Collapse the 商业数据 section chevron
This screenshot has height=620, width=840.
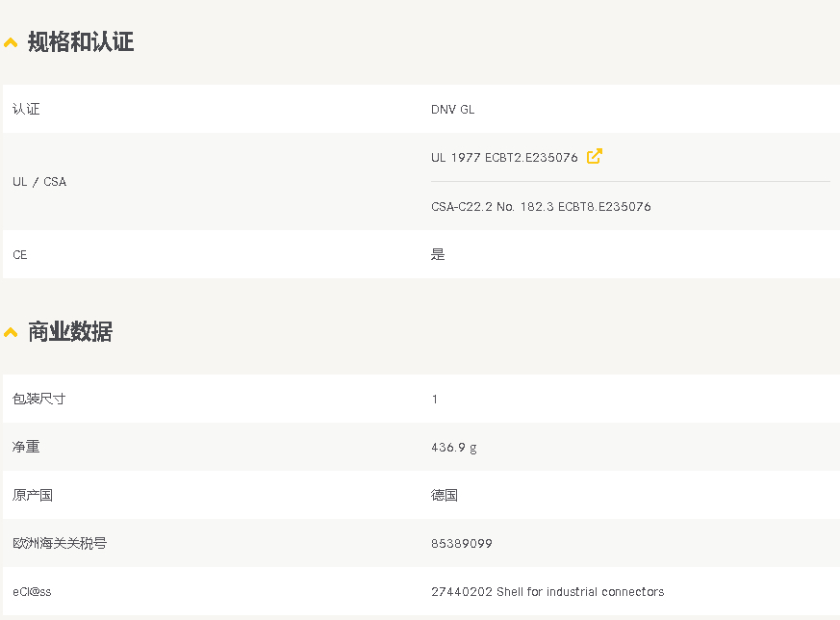(11, 332)
